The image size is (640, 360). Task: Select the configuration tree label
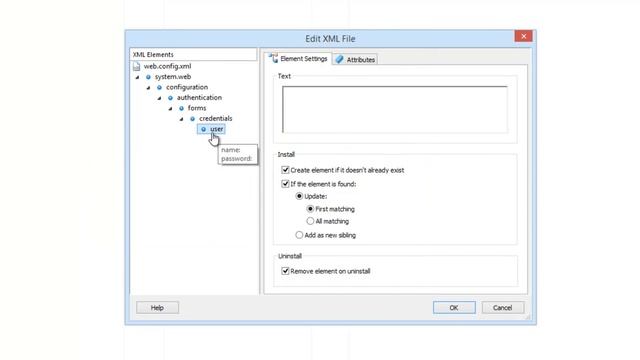[x=187, y=87]
